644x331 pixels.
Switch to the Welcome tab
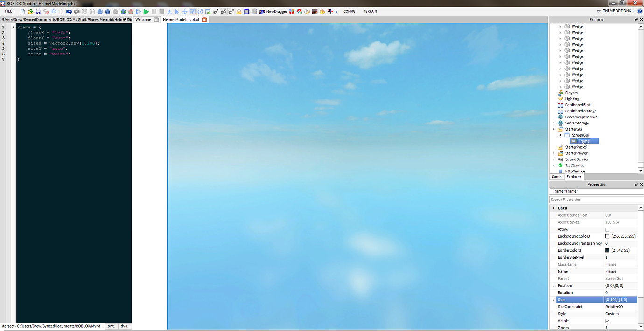pyautogui.click(x=143, y=20)
